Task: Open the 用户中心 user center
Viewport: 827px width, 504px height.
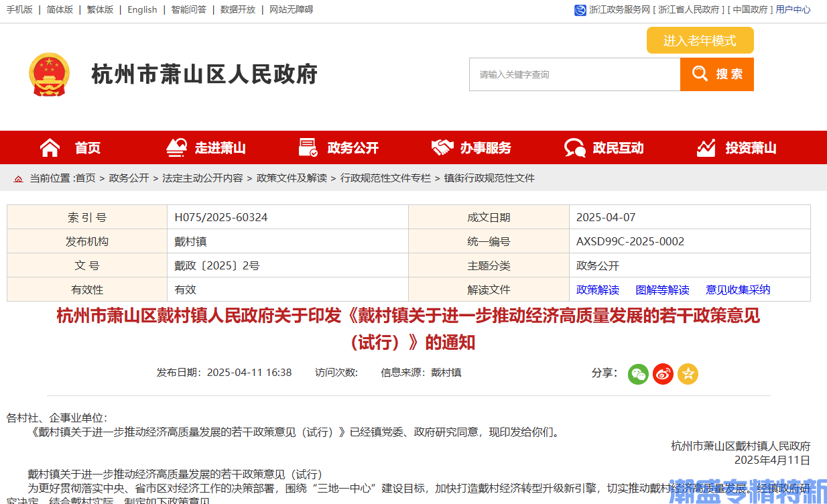Action: (x=793, y=9)
